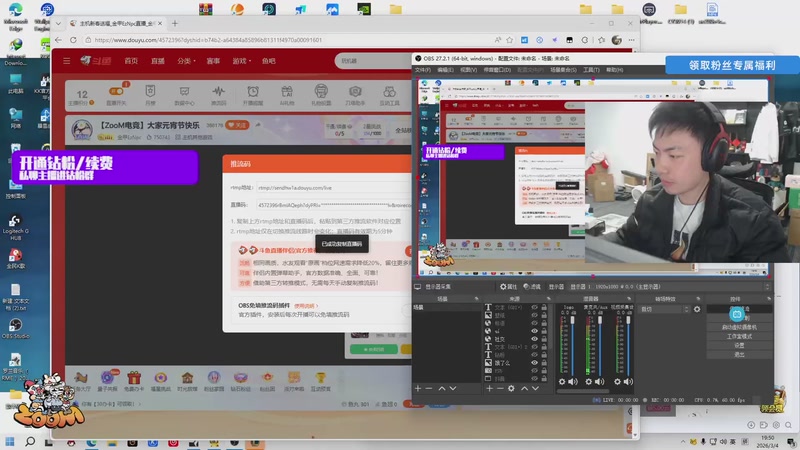The height and width of the screenshot is (450, 800).
Task: Adjust the third mixer channel volume slider
Action: 628,345
